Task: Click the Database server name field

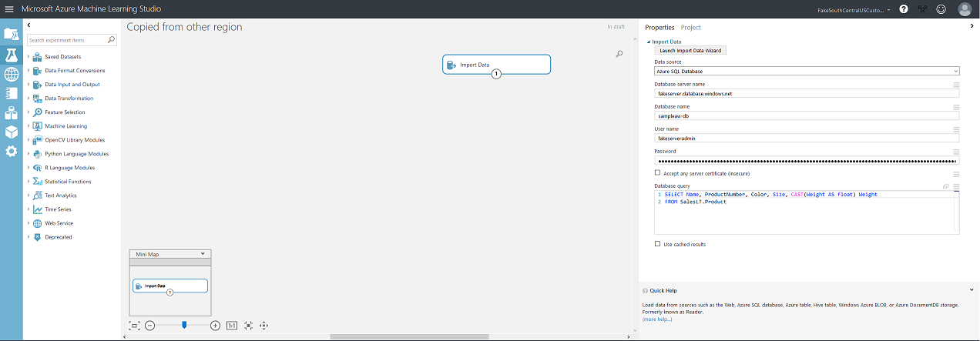Action: click(807, 93)
